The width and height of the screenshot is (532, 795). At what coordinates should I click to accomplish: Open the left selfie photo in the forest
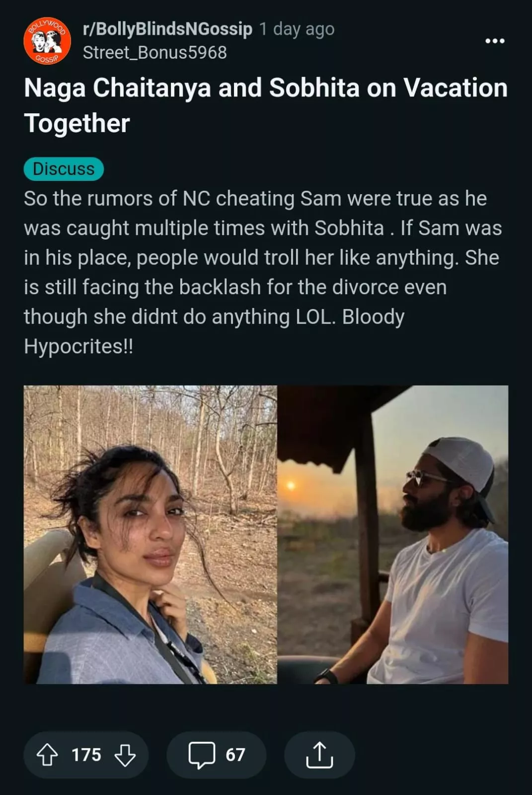(150, 534)
